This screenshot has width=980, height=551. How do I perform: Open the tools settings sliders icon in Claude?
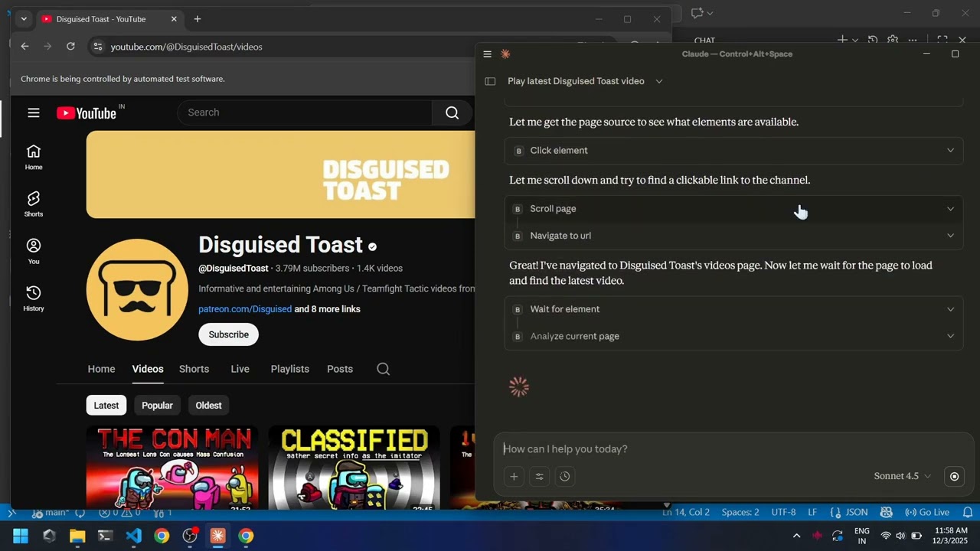click(539, 476)
